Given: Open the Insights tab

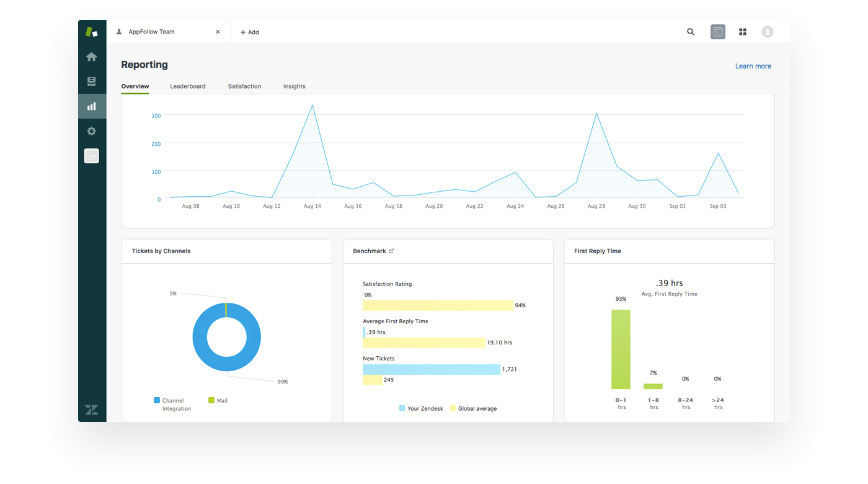Looking at the screenshot, I should pyautogui.click(x=294, y=86).
